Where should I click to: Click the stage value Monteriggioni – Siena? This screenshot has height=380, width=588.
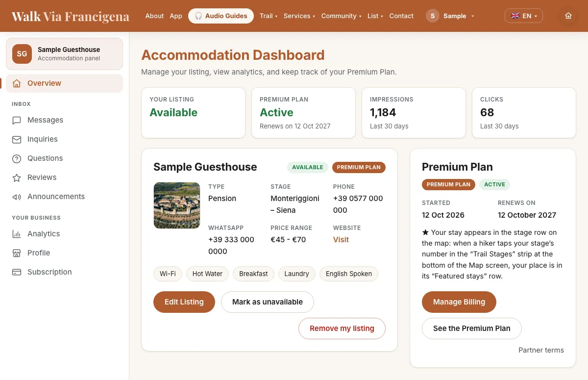[295, 204]
